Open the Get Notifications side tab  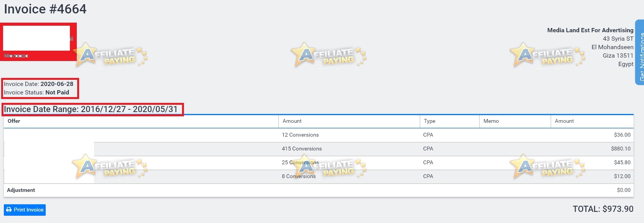pyautogui.click(x=640, y=52)
